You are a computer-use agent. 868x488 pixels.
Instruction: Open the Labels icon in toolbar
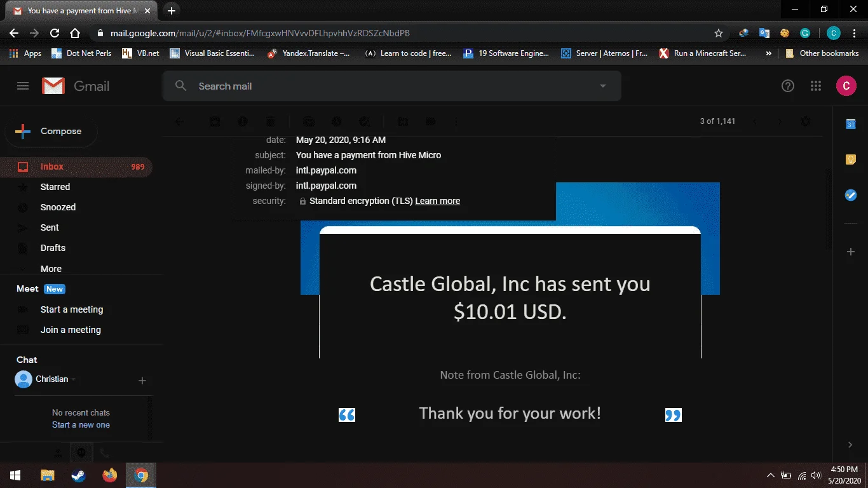coord(430,121)
